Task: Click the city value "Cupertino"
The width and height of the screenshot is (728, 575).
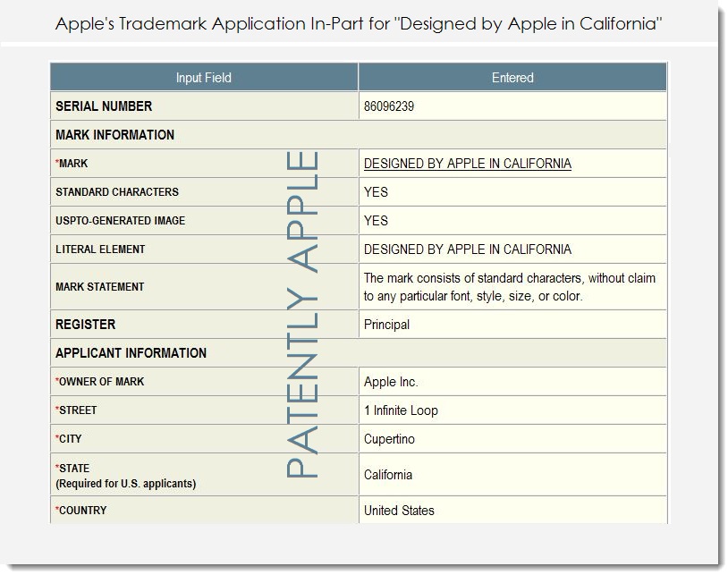Action: [389, 439]
